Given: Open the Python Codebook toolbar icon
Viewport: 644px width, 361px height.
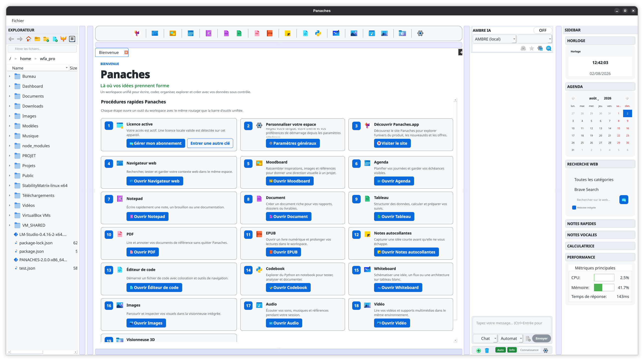Looking at the screenshot, I should click(318, 33).
